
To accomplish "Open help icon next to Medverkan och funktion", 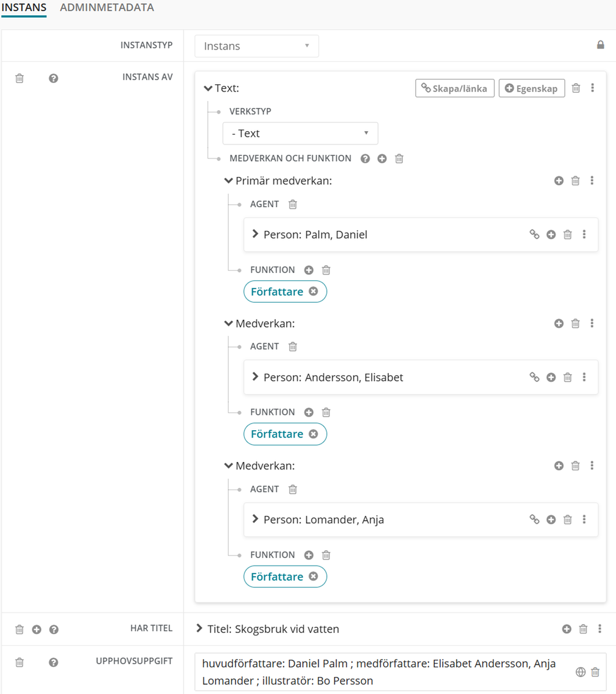I will pyautogui.click(x=366, y=158).
